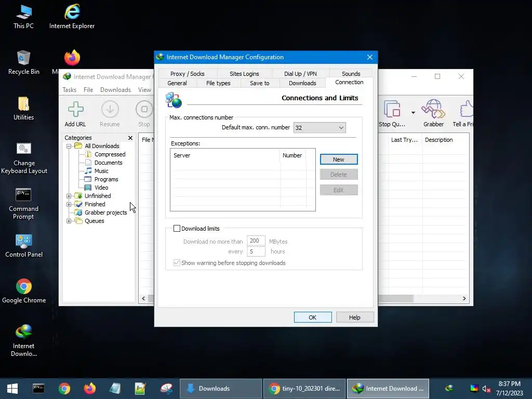Close the Categories panel with X
The image size is (532, 399).
coord(130,138)
